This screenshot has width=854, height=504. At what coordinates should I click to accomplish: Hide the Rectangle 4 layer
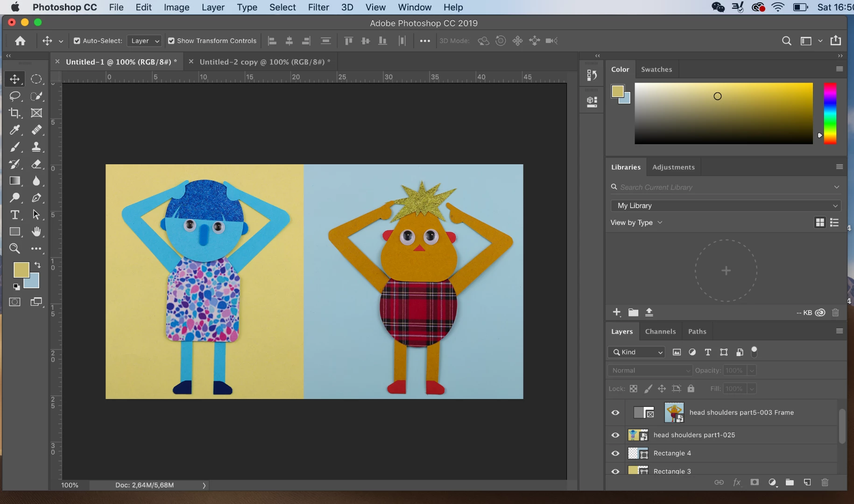click(615, 453)
